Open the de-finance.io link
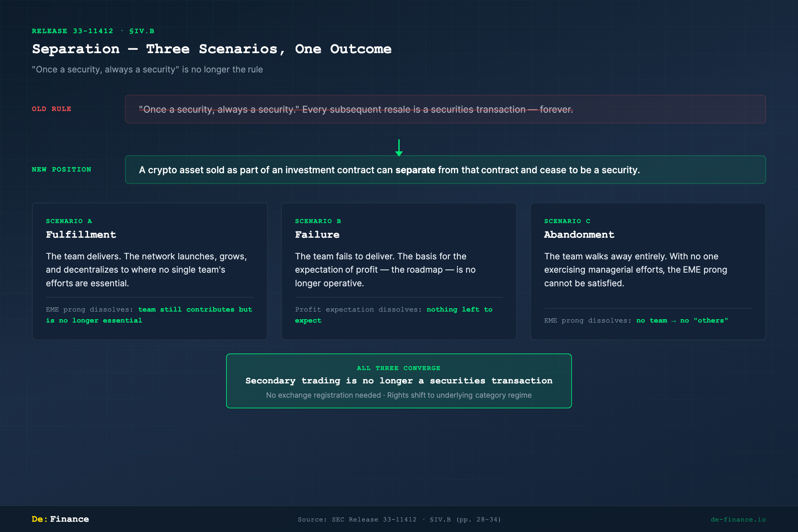Screen dimensions: 798x532 (738, 519)
